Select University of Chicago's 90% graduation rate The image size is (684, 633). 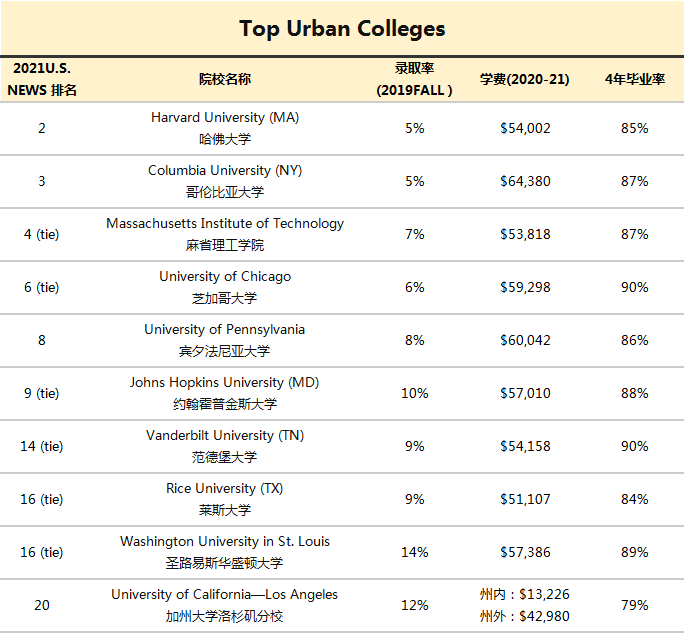(634, 287)
